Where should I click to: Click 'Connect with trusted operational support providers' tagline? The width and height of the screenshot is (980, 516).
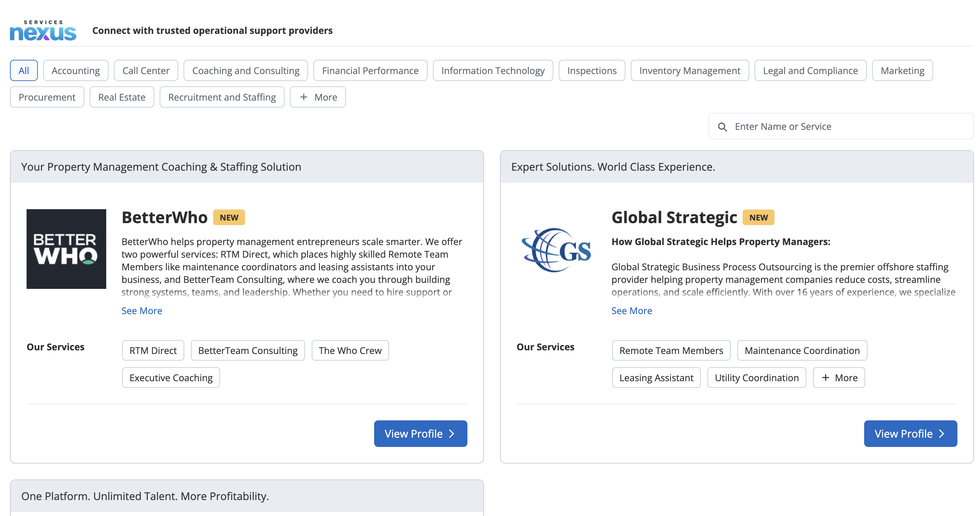pos(212,31)
